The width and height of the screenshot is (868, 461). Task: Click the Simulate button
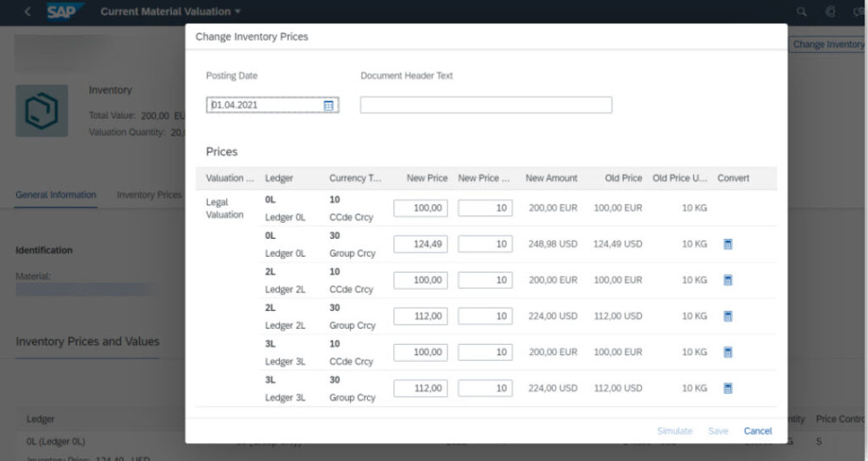pos(675,431)
